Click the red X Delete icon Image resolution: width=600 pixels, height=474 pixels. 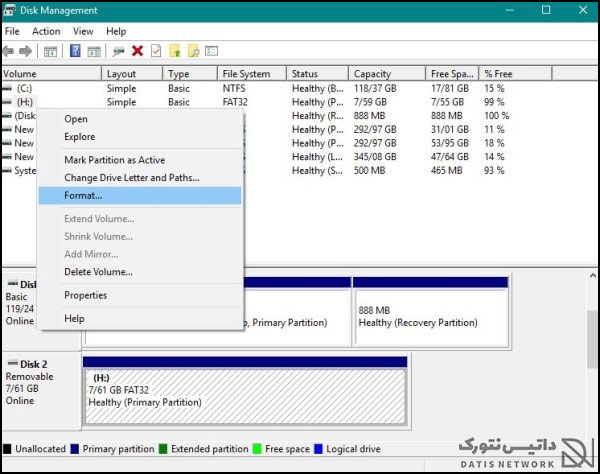tap(137, 51)
